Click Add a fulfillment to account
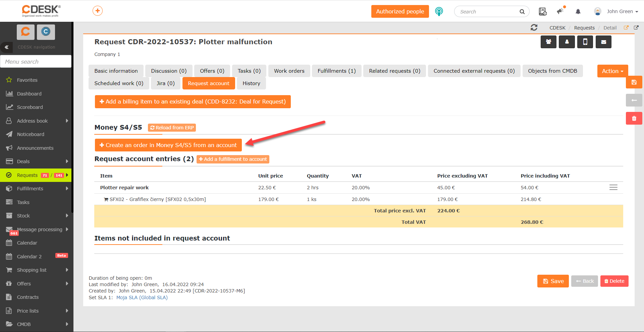644x332 pixels. (233, 159)
